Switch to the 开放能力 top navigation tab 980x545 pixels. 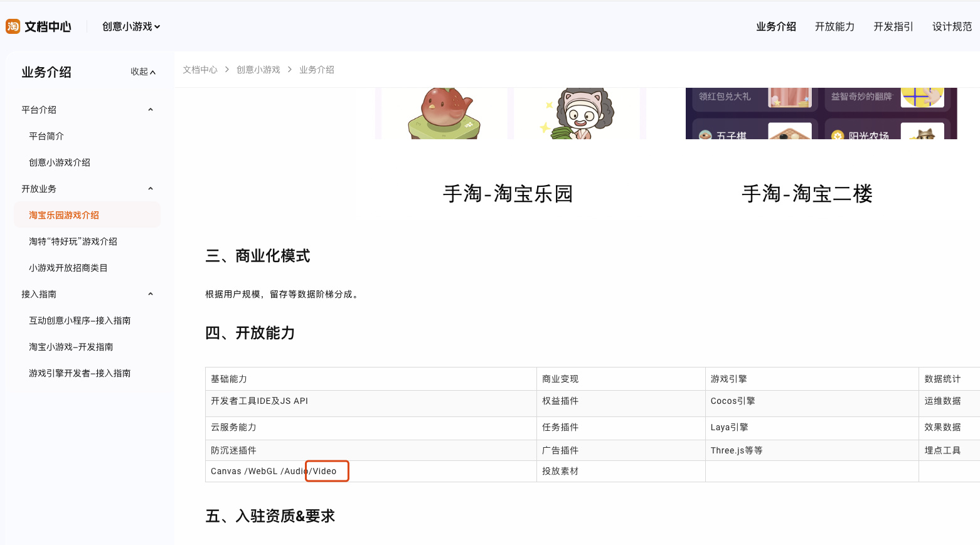coord(834,26)
